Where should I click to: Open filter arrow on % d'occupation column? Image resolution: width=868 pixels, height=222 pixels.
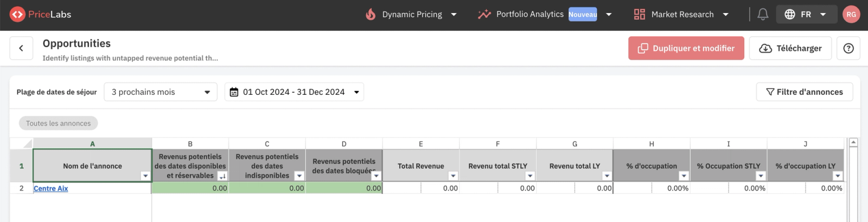pyautogui.click(x=684, y=176)
